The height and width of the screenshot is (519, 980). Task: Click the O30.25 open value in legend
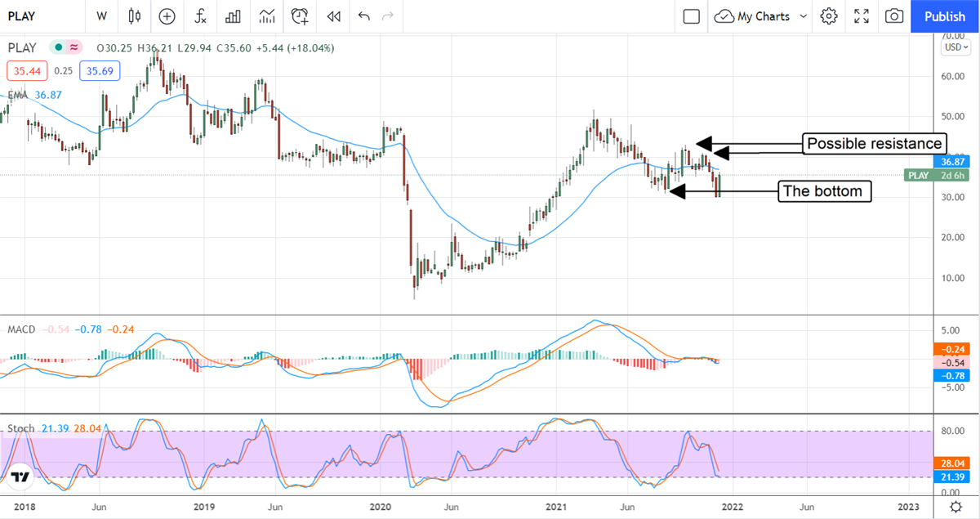[116, 48]
